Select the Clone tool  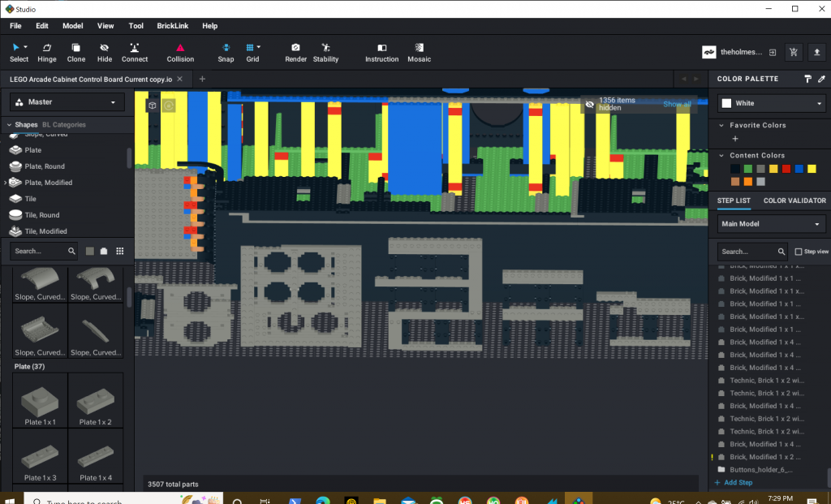[75, 51]
